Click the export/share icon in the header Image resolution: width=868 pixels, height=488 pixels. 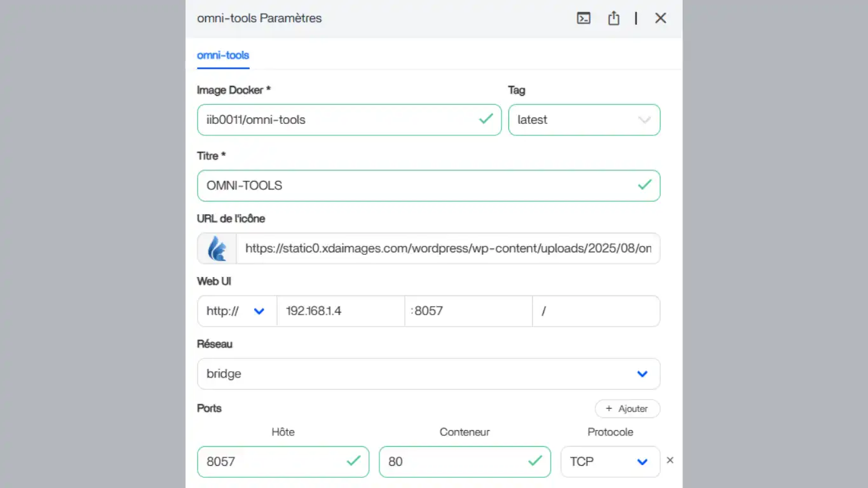(613, 18)
